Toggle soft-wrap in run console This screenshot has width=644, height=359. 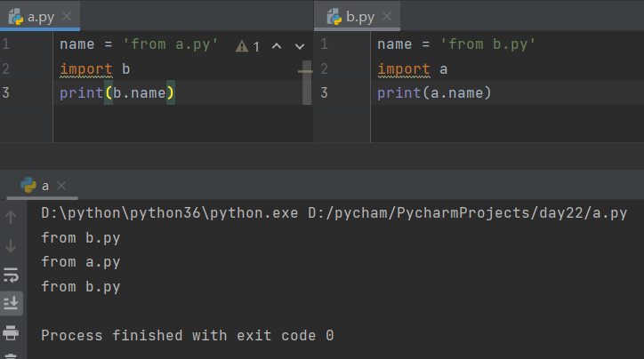11,275
